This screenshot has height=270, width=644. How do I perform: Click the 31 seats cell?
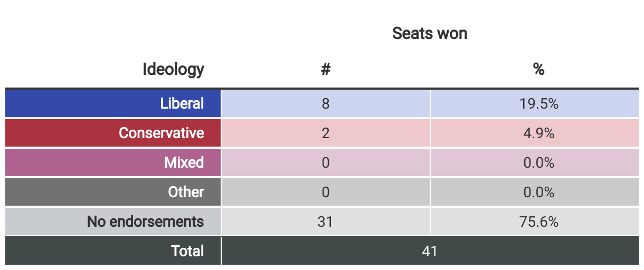pyautogui.click(x=326, y=222)
